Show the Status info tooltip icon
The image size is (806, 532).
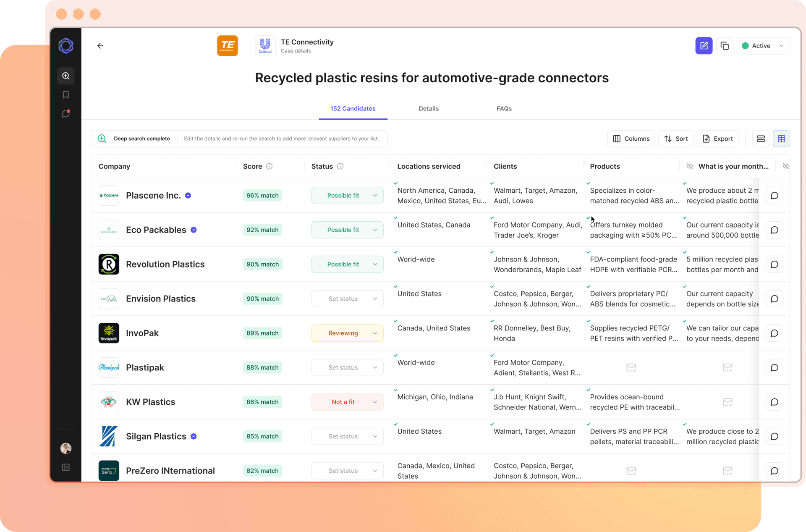(x=340, y=166)
